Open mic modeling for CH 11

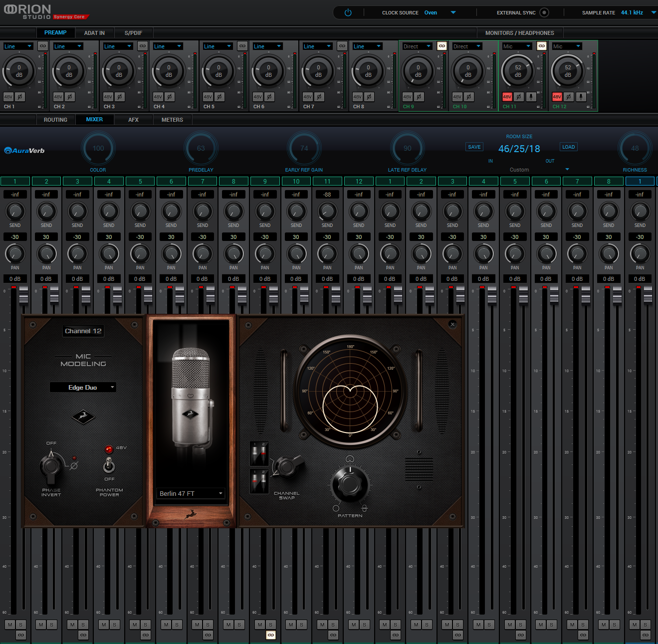click(531, 97)
